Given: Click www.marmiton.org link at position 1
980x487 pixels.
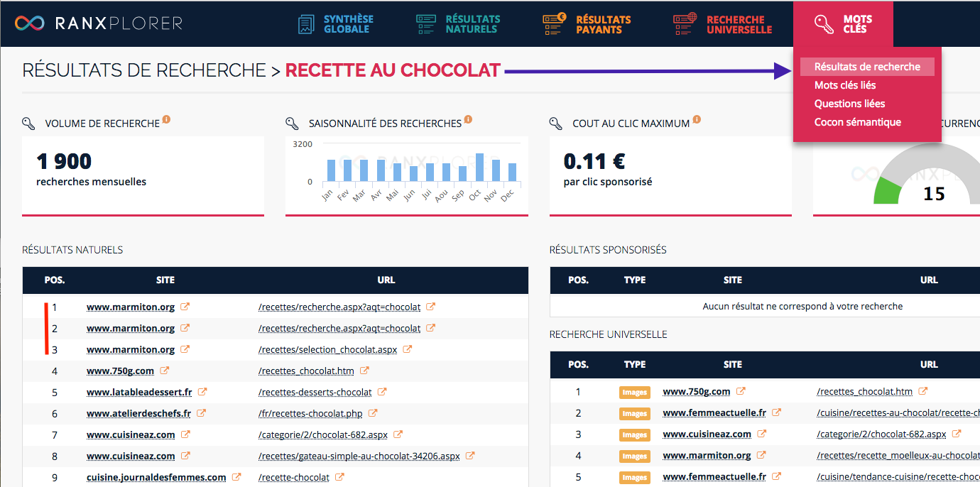Looking at the screenshot, I should point(131,307).
